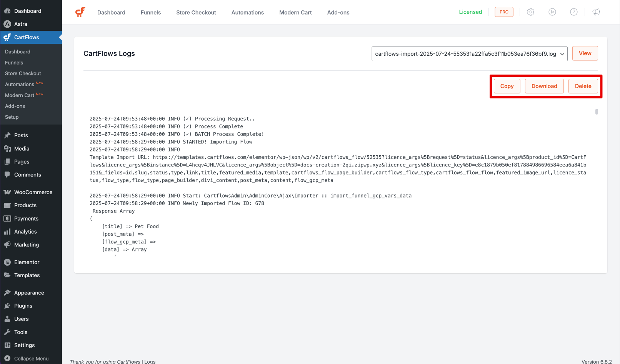Click the Licensed status link
This screenshot has width=620, height=364.
tap(470, 12)
